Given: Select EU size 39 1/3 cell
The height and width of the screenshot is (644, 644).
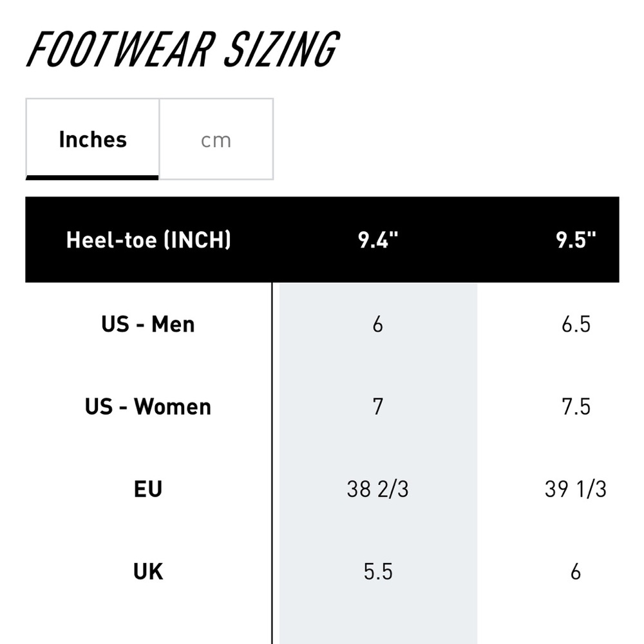Looking at the screenshot, I should (x=576, y=489).
